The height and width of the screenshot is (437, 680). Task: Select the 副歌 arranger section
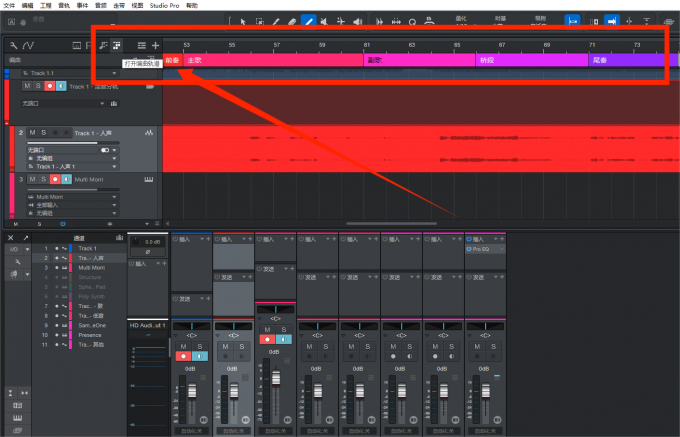click(419, 60)
